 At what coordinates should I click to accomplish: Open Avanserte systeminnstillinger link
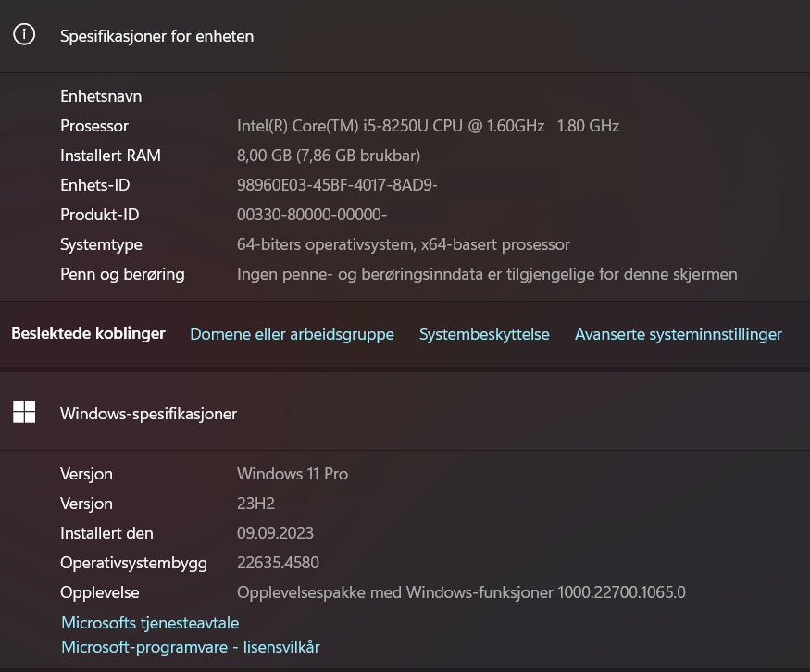pyautogui.click(x=679, y=334)
